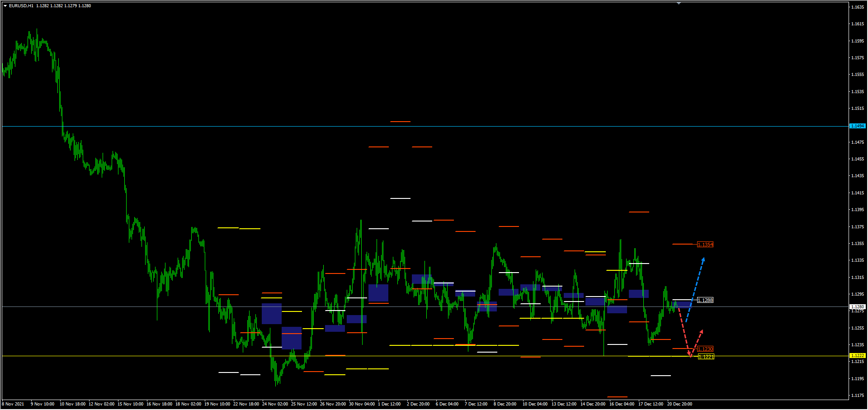Click the large blue zone rectangle at 24 Nov

click(x=272, y=314)
